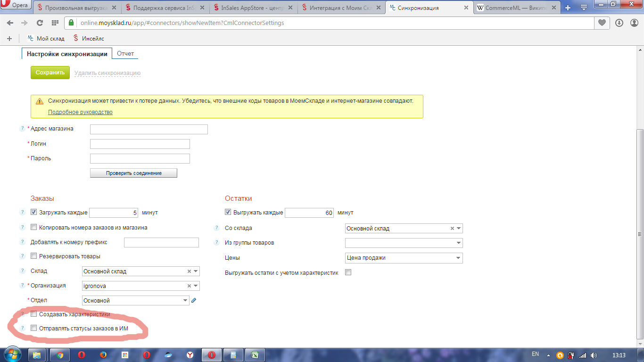Clear the Склад field with its x icon
Image resolution: width=644 pixels, height=362 pixels.
coord(189,271)
